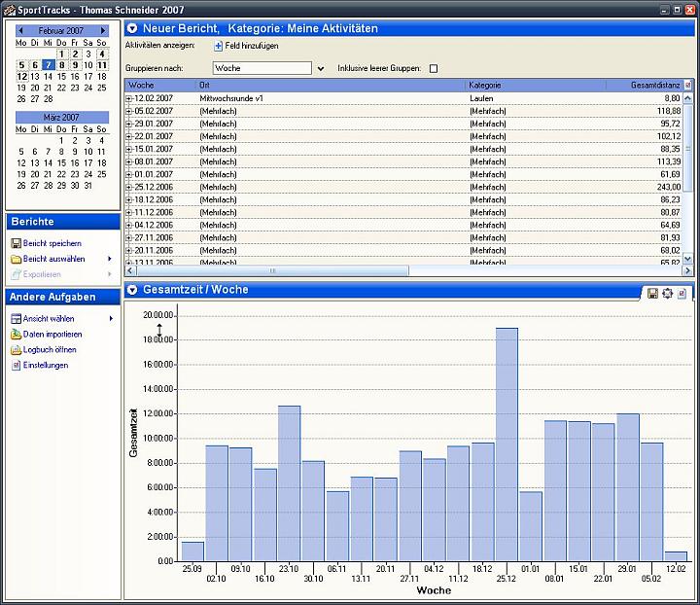Click chart options icon next to gear
The width and height of the screenshot is (700, 605).
[x=682, y=294]
